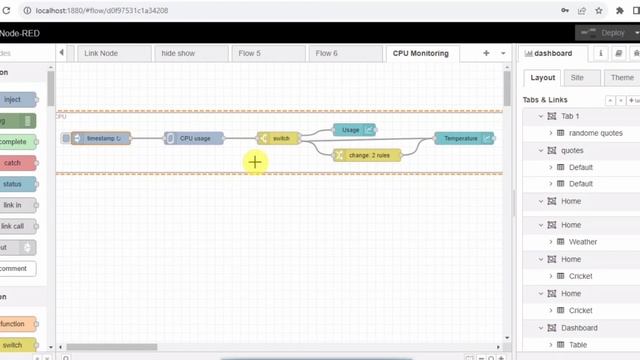Select the CPU Monitoring flow tab
The height and width of the screenshot is (360, 640).
422,53
